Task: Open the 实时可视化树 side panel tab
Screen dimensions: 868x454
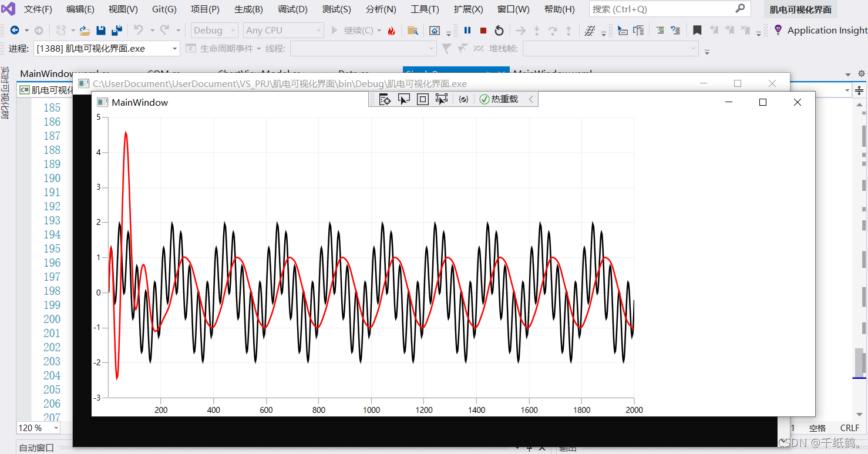Action: [5, 92]
